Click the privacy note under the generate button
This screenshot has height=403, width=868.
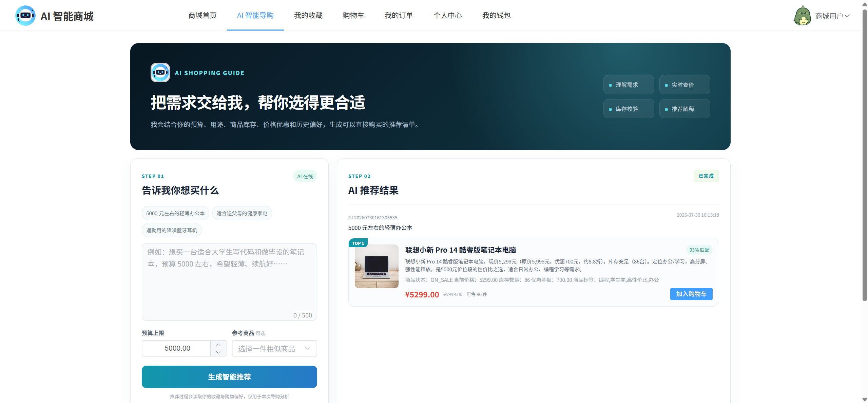click(x=229, y=397)
